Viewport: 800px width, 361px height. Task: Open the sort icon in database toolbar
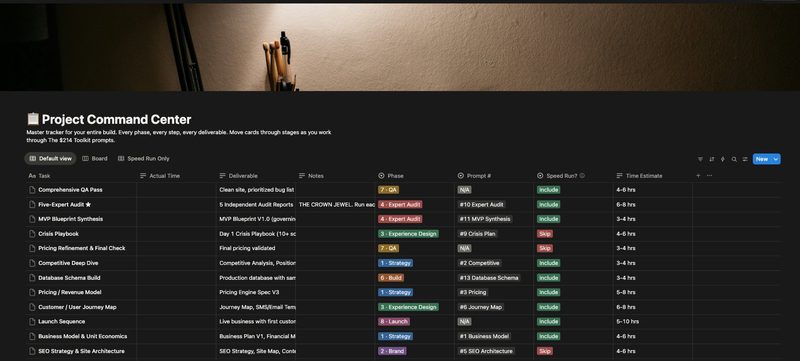click(712, 159)
